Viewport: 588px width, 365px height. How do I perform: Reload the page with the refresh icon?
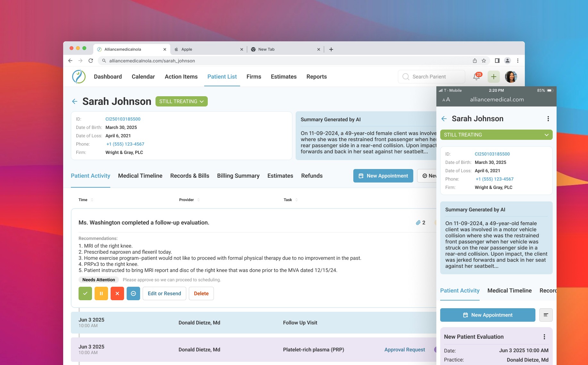click(x=91, y=61)
